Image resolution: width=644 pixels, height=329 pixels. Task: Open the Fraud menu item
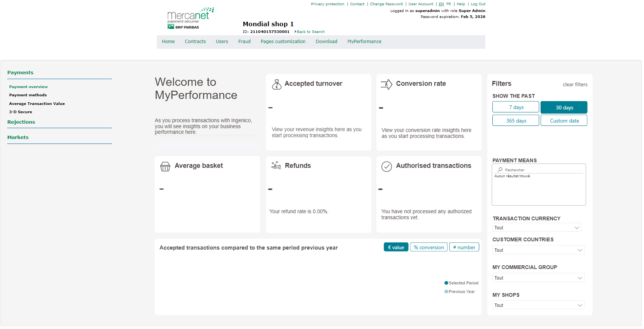pyautogui.click(x=244, y=42)
